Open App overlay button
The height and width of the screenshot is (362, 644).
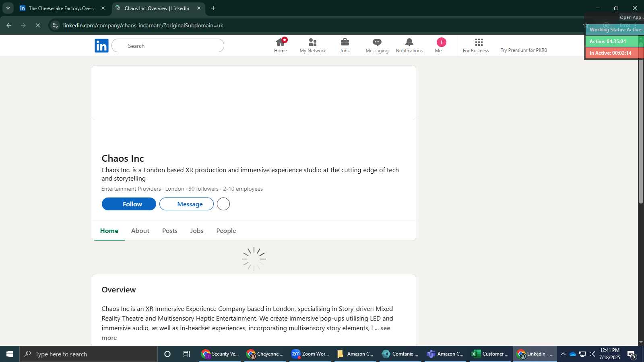[x=631, y=17]
